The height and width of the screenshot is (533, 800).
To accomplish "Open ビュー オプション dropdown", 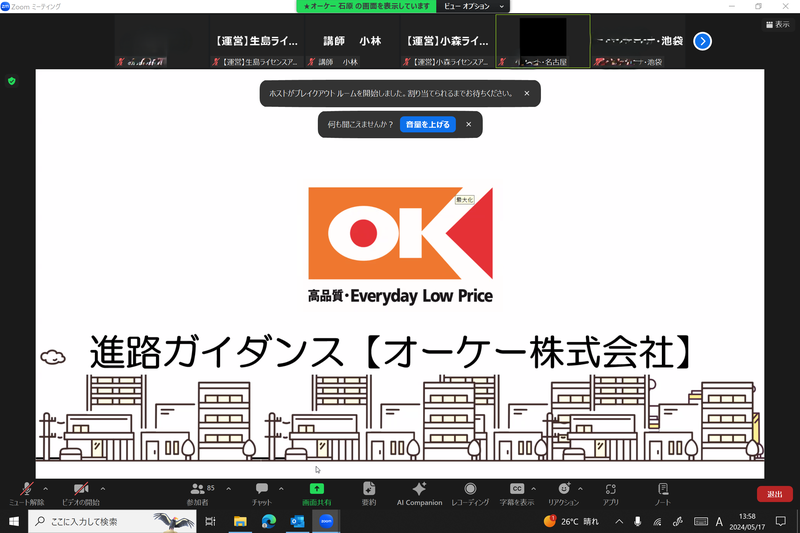I will (473, 6).
